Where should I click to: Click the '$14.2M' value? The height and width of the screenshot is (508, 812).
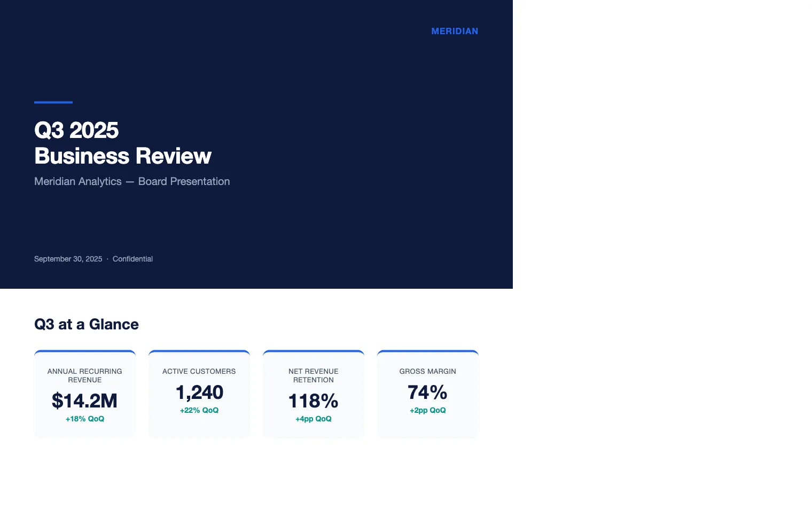point(84,401)
